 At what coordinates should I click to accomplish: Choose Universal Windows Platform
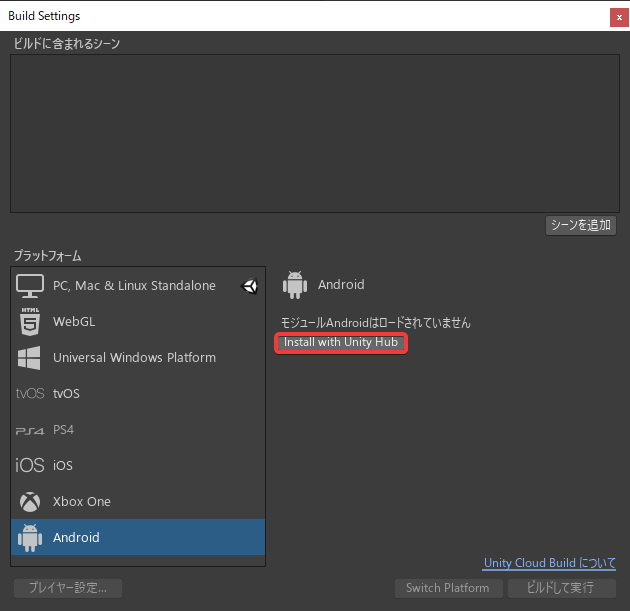point(138,358)
